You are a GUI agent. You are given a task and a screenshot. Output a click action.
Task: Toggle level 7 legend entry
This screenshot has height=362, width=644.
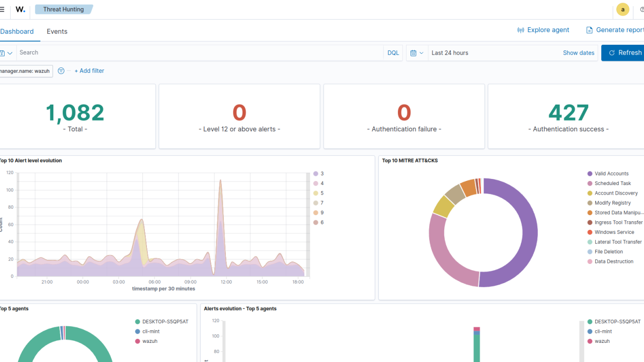319,203
